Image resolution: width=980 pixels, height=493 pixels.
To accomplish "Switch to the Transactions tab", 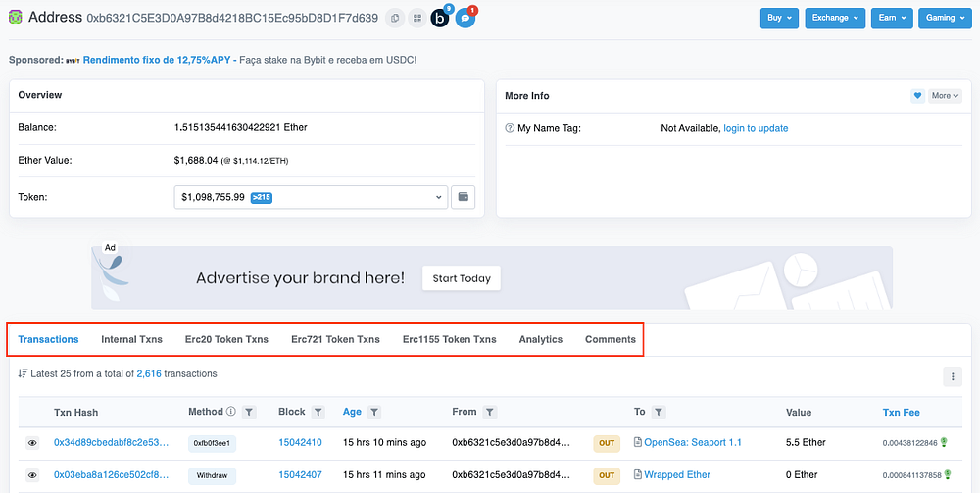I will tap(48, 339).
